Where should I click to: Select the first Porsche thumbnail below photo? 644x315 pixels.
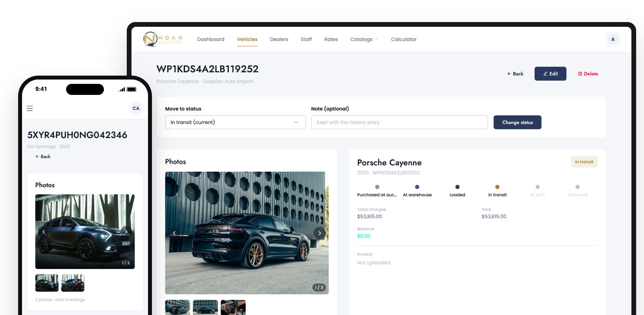178,308
